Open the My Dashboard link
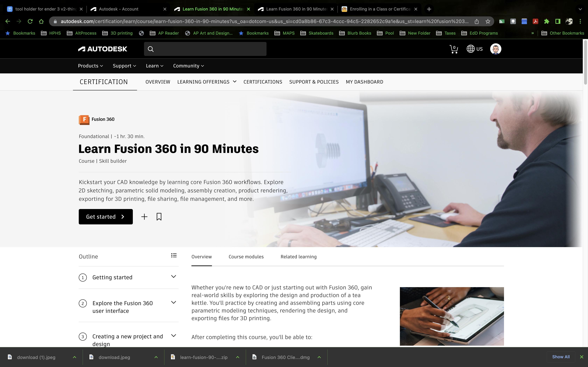This screenshot has width=588, height=367. click(x=364, y=82)
